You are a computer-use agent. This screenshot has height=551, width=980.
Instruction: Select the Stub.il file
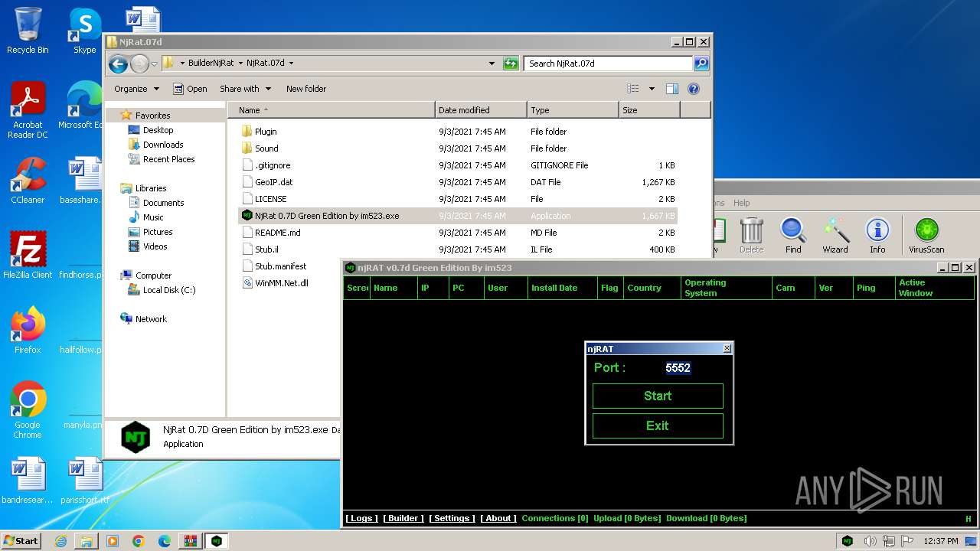(x=266, y=249)
